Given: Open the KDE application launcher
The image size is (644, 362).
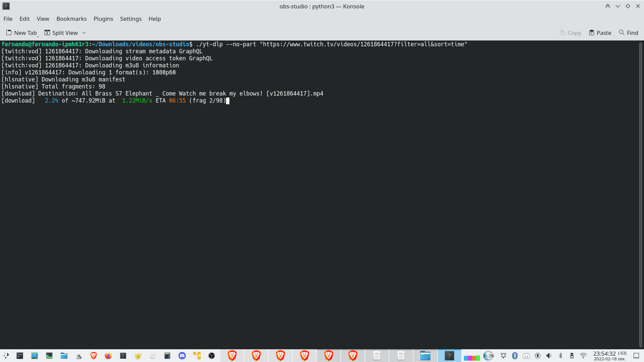Looking at the screenshot, I should (x=6, y=356).
